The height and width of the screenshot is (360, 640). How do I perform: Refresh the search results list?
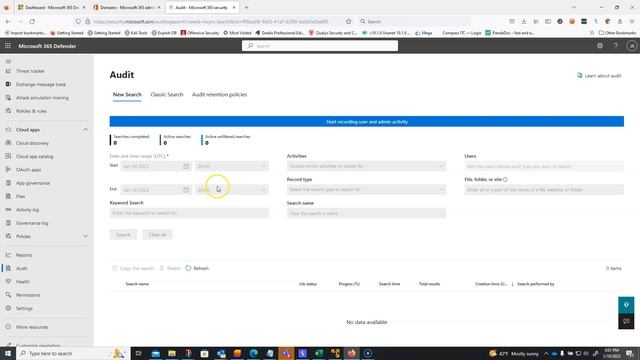tap(197, 268)
